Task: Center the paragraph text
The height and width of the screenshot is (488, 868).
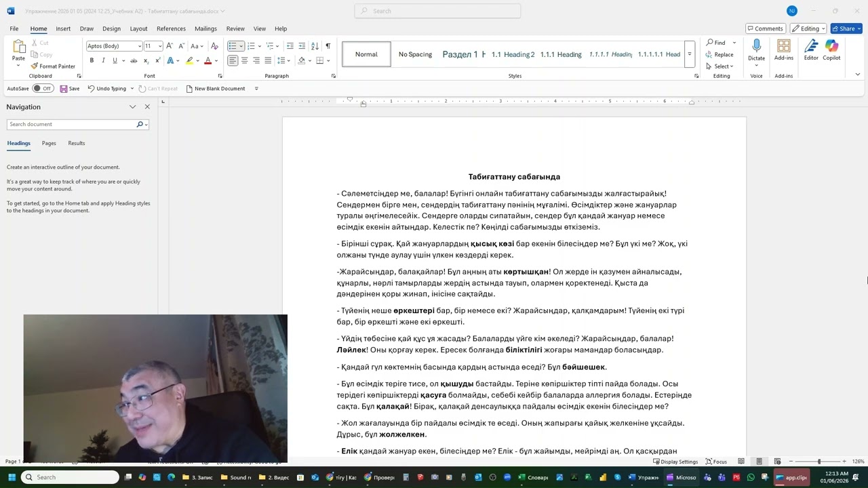Action: (x=244, y=60)
